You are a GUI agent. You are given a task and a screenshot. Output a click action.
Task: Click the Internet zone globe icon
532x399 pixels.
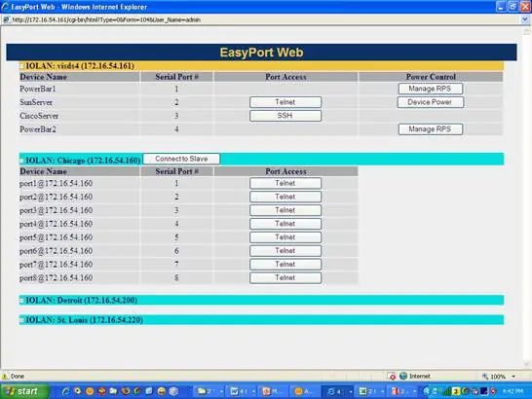point(403,376)
